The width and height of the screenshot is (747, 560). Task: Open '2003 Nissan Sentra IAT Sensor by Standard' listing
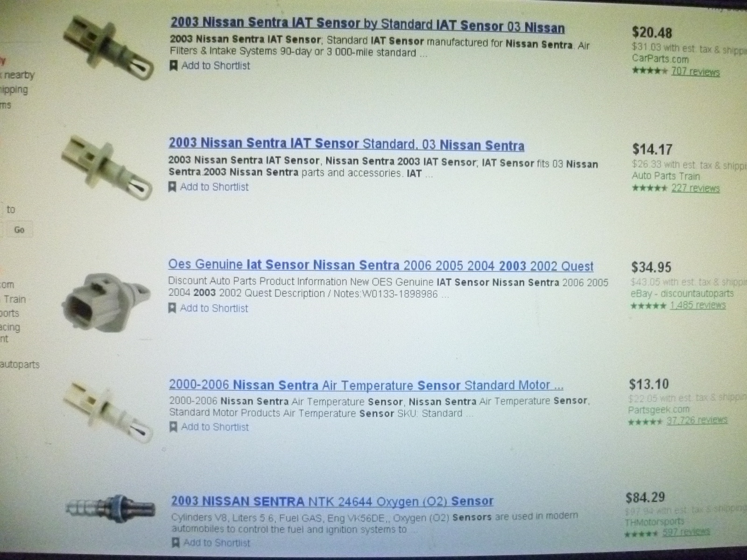coord(367,24)
